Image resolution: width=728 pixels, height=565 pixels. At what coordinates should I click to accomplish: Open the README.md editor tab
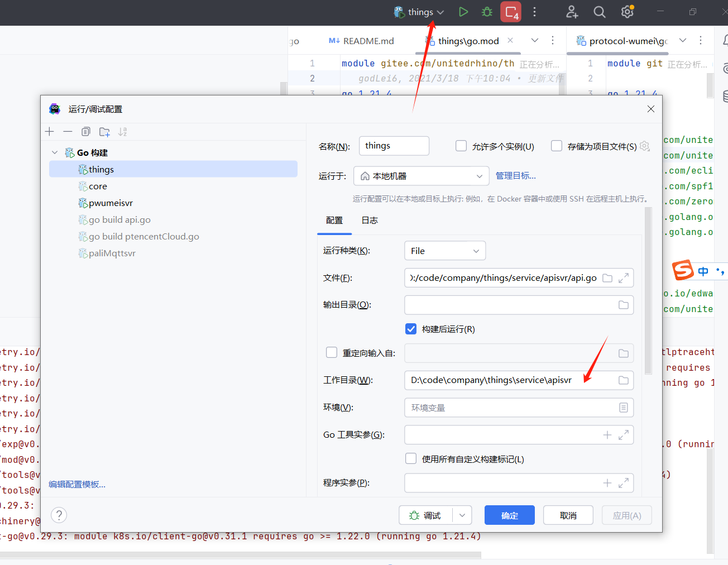coord(362,41)
